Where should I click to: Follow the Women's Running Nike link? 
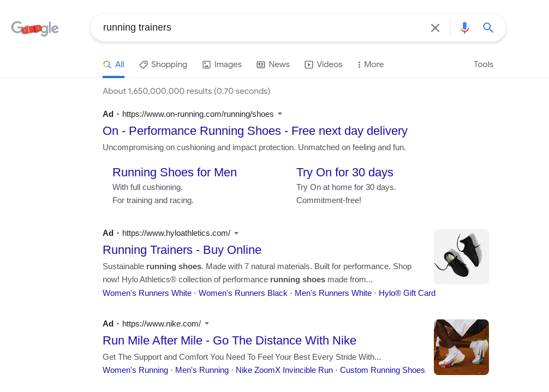tap(135, 370)
